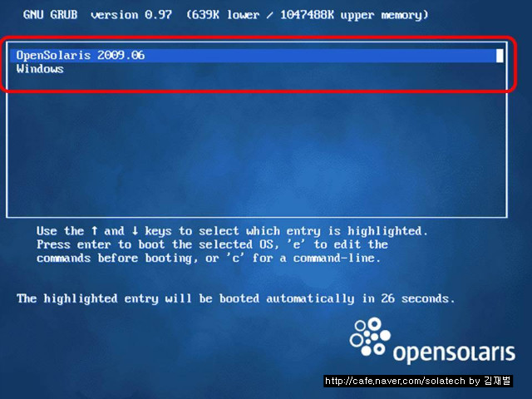The width and height of the screenshot is (532, 399).
Task: Click the "Press enter to boot" instruction line
Action: [x=212, y=244]
